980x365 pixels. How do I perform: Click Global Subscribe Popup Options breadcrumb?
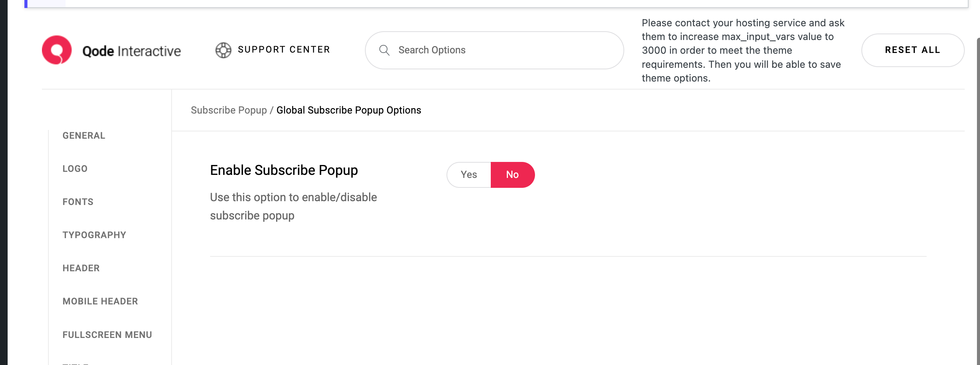[349, 110]
